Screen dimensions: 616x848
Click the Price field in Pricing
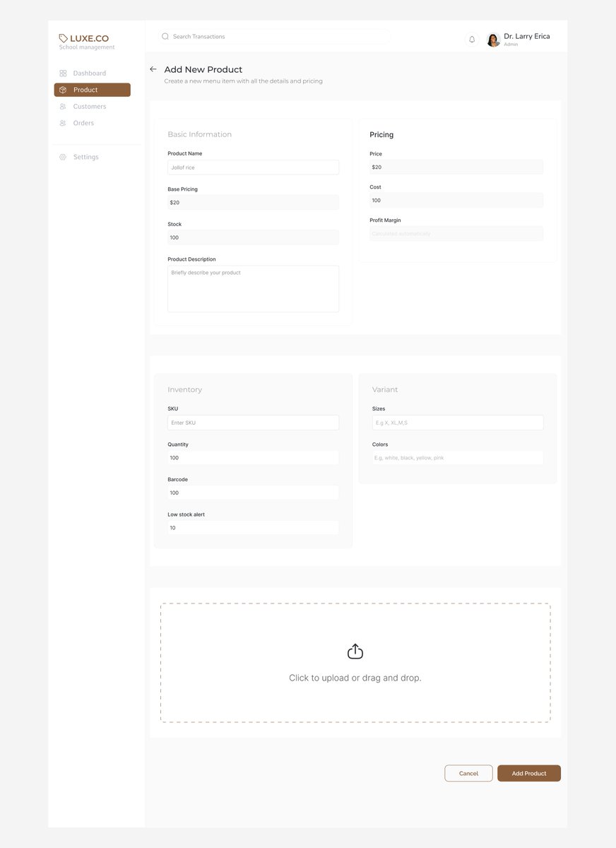point(456,167)
